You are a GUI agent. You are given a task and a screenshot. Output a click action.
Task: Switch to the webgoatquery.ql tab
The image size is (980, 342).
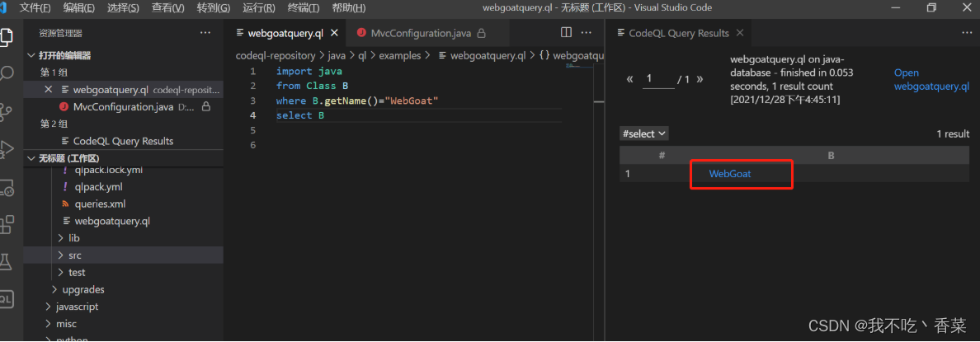point(285,33)
